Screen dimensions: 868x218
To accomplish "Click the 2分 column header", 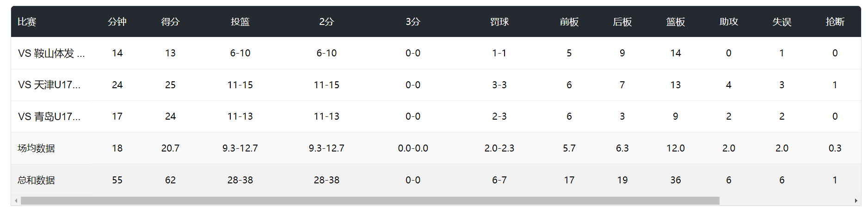I will pos(326,22).
